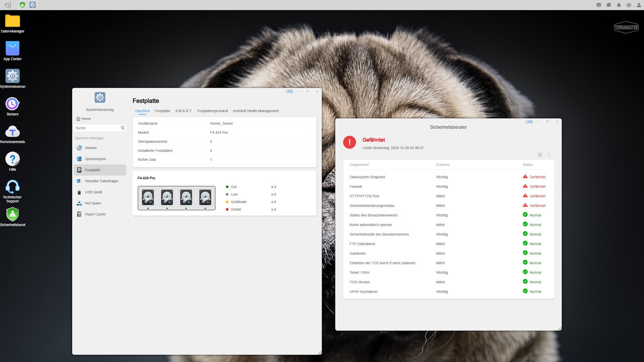The image size is (644, 362).
Task: Select disk 1 in the F4-424 Pro bay
Action: (x=148, y=198)
